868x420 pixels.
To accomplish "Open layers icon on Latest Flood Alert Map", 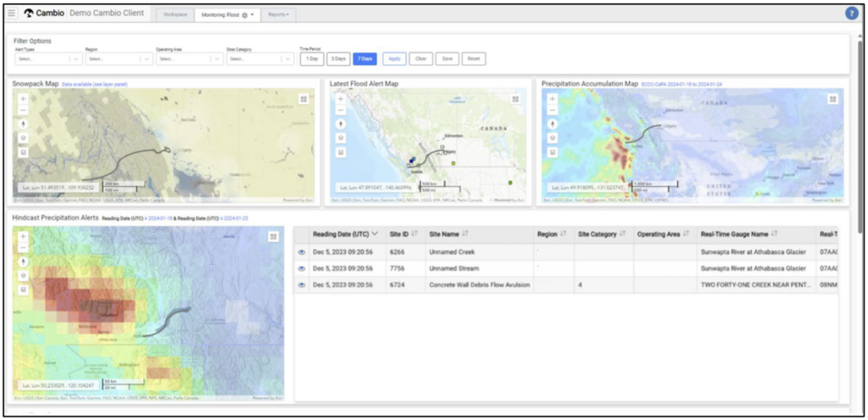I will 341,138.
